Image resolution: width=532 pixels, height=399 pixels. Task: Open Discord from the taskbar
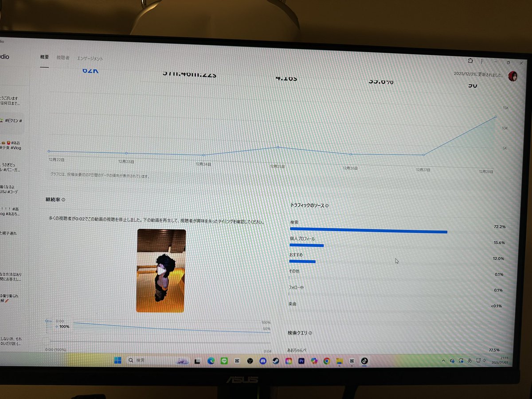[x=262, y=361]
